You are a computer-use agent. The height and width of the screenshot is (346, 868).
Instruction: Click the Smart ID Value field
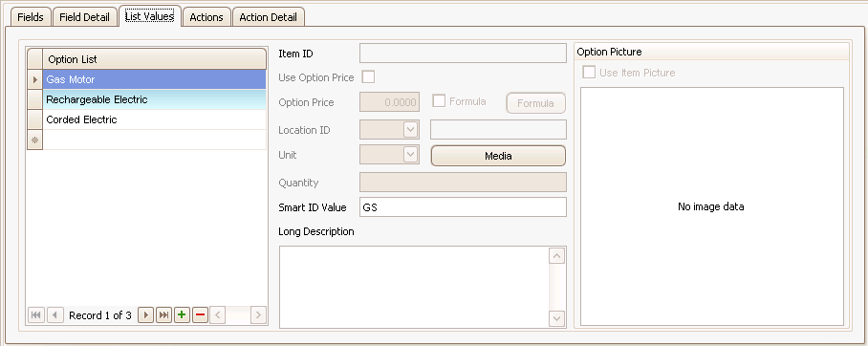(x=463, y=207)
